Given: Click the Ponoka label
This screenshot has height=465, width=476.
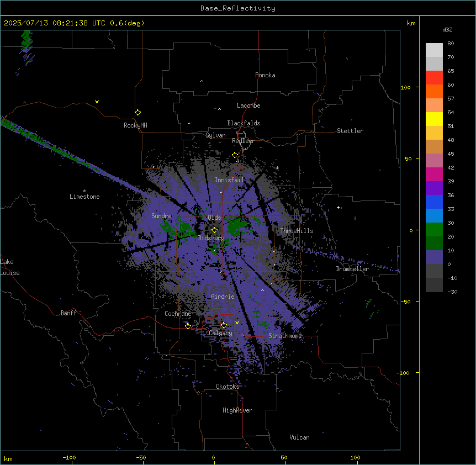Looking at the screenshot, I should click(265, 75).
